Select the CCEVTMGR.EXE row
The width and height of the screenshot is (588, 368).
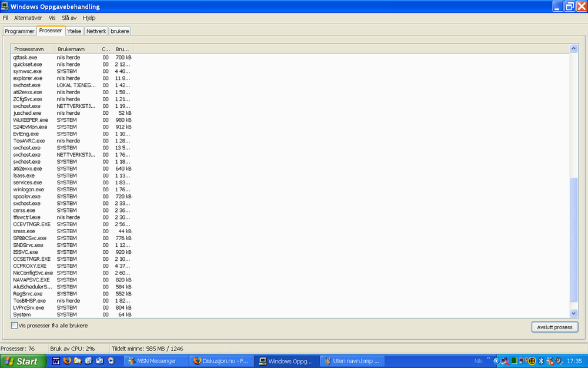pos(72,224)
